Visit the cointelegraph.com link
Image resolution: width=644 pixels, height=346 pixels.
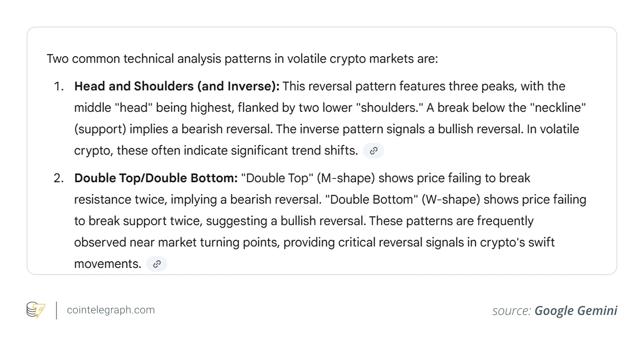point(111,310)
